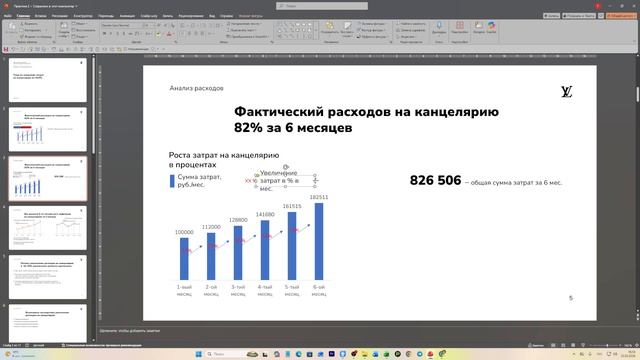This screenshot has width=640, height=360.
Task: Switch to the Рецензирование tab
Action: tap(191, 16)
